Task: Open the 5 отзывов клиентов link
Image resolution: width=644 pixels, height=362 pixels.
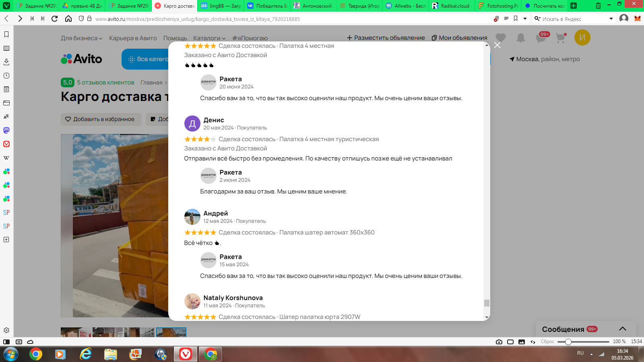Action: click(105, 82)
